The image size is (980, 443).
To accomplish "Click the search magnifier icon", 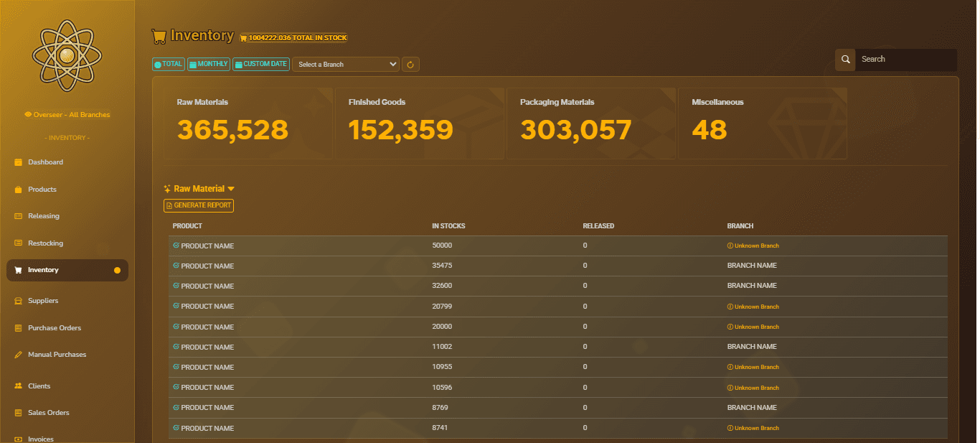I will tap(845, 60).
